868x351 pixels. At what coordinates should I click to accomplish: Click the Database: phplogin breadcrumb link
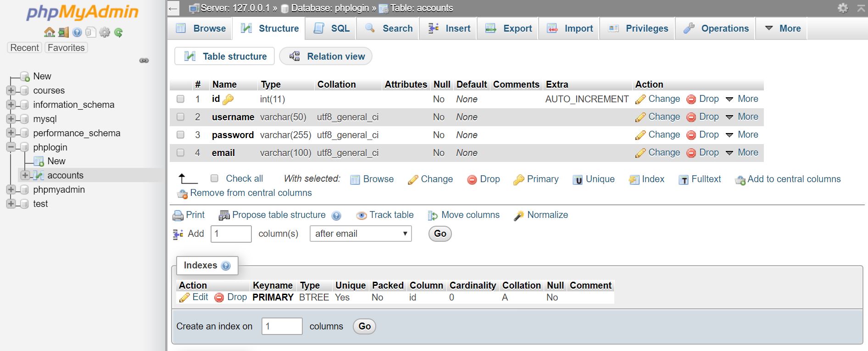[330, 8]
